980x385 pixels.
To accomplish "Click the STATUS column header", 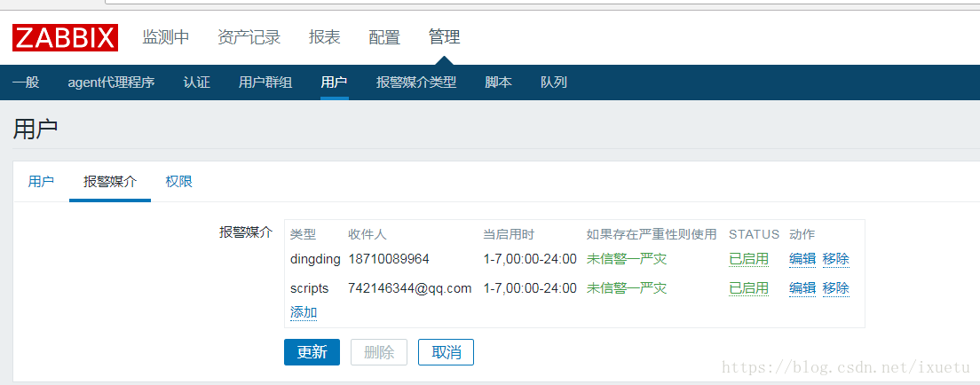I will 754,234.
